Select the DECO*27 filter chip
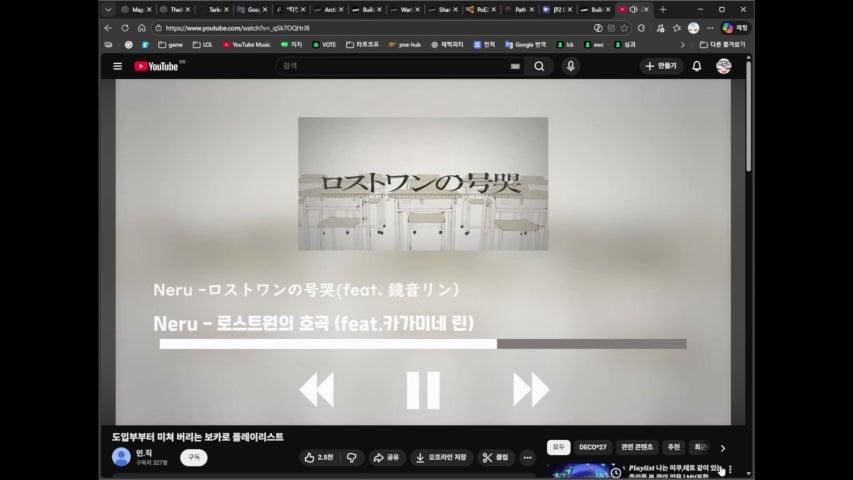The image size is (853, 480). tap(592, 447)
